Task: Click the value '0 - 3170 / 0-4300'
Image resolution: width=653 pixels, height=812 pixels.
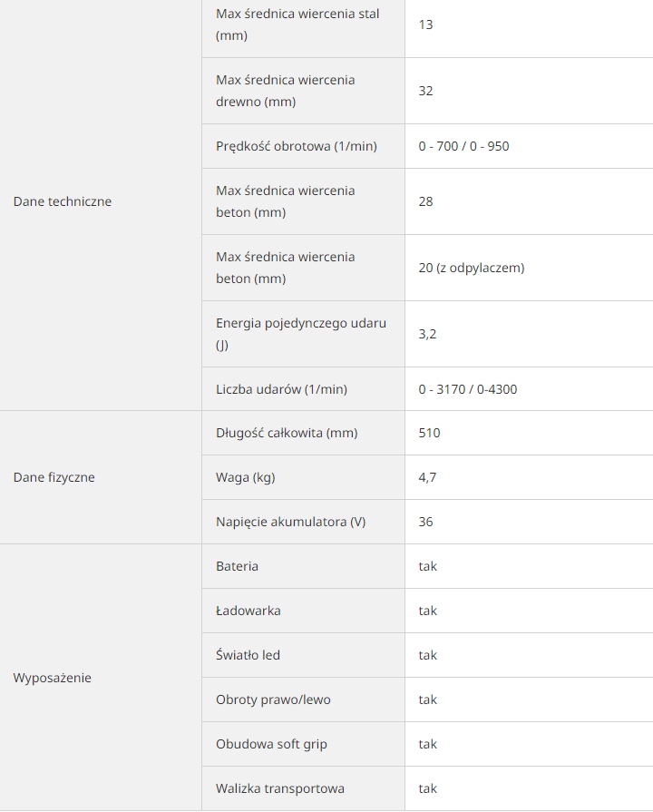Action: click(468, 389)
